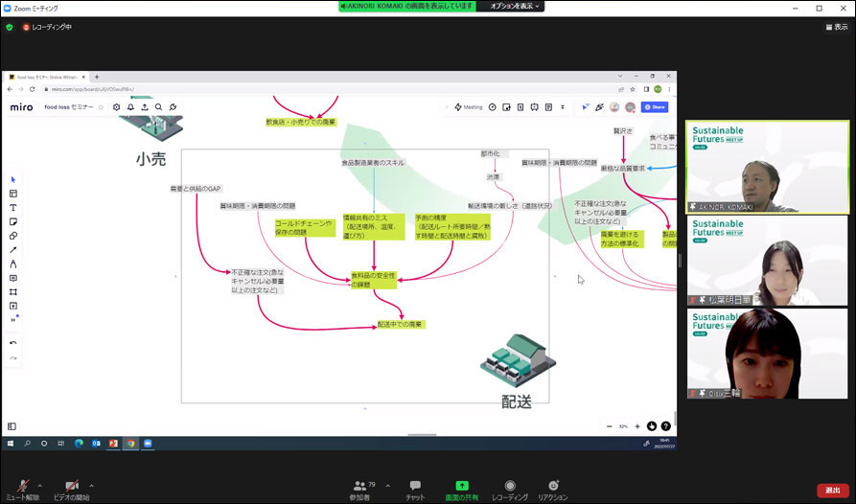Viewport: 856px width, 504px height.
Task: Open a new browser tab
Action: click(x=97, y=77)
